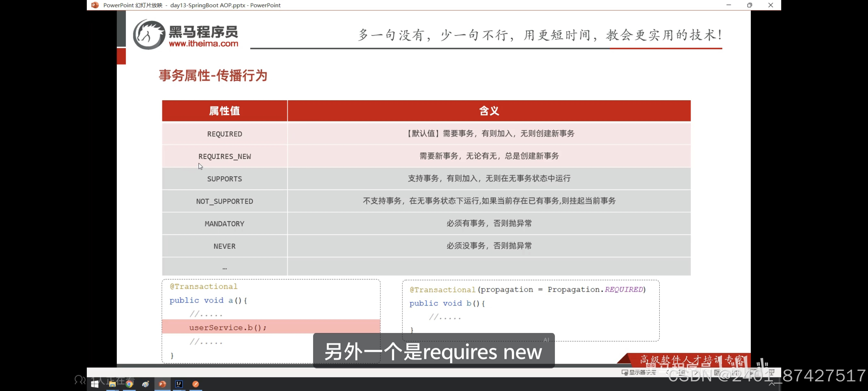Click the NOT_SUPPORTED row in the table

click(x=224, y=201)
